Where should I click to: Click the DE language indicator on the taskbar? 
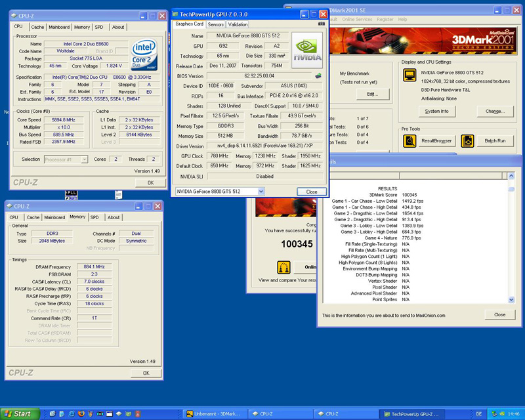pyautogui.click(x=479, y=413)
